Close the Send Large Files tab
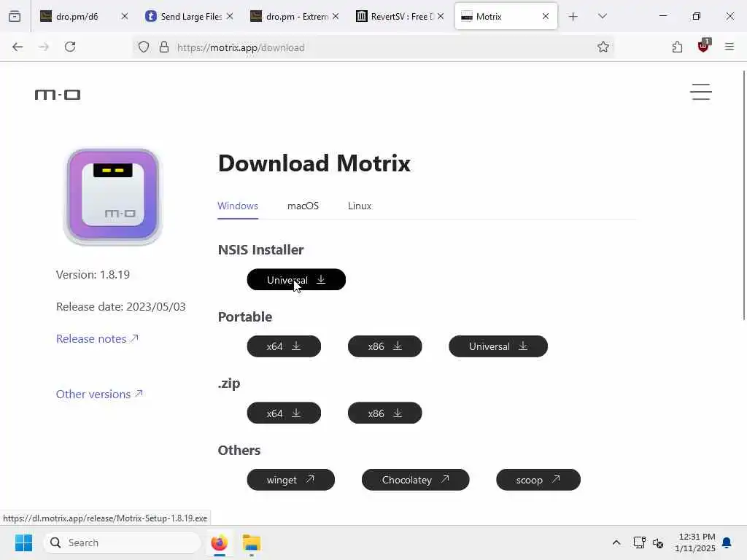The width and height of the screenshot is (747, 560). point(230,16)
